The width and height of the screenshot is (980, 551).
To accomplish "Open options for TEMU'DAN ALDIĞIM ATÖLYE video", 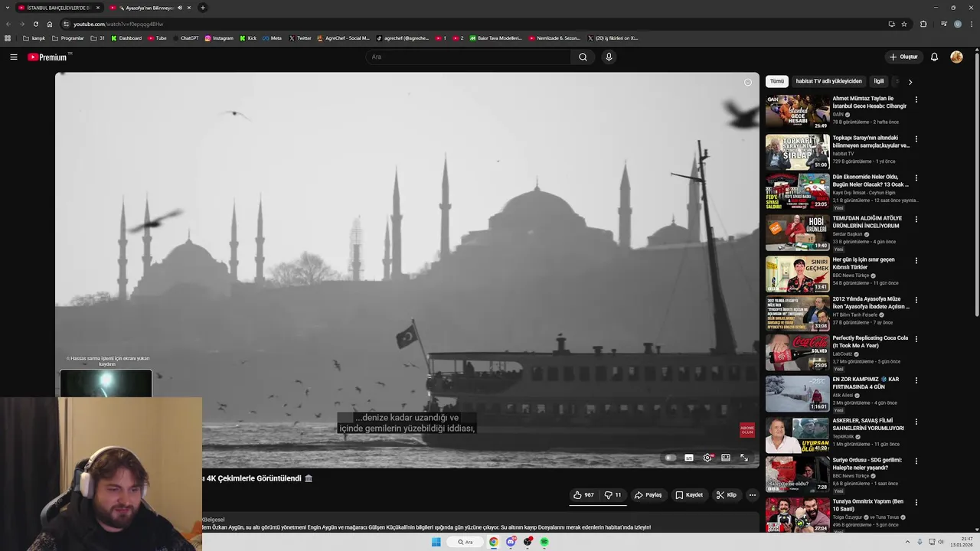I will 916,219.
